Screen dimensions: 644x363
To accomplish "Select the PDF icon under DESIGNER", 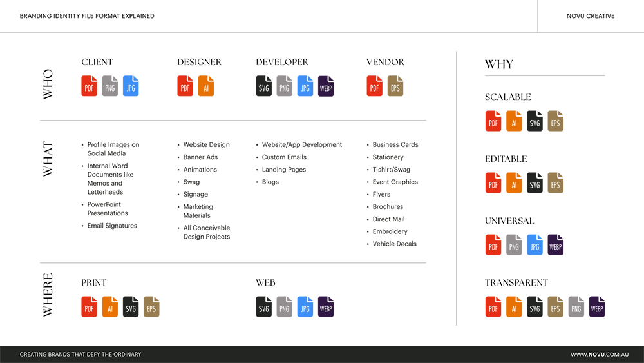I will (185, 86).
